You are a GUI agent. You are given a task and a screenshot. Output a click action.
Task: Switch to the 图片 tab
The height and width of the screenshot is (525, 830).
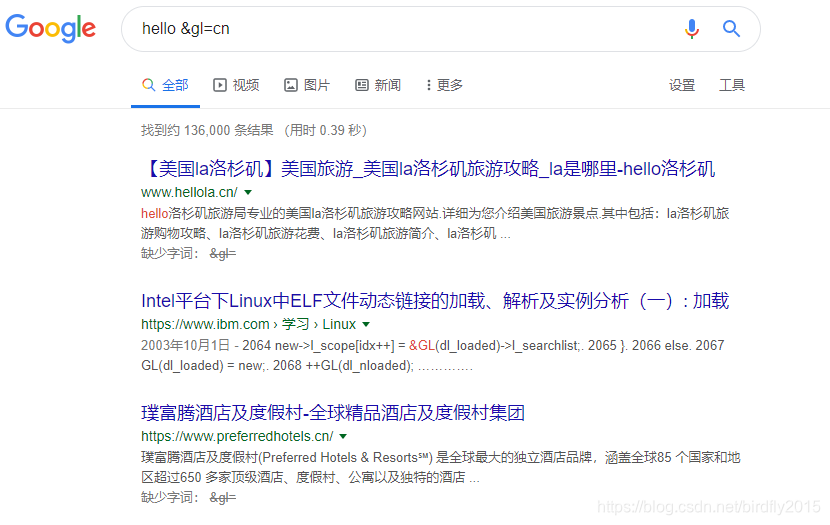click(x=307, y=85)
